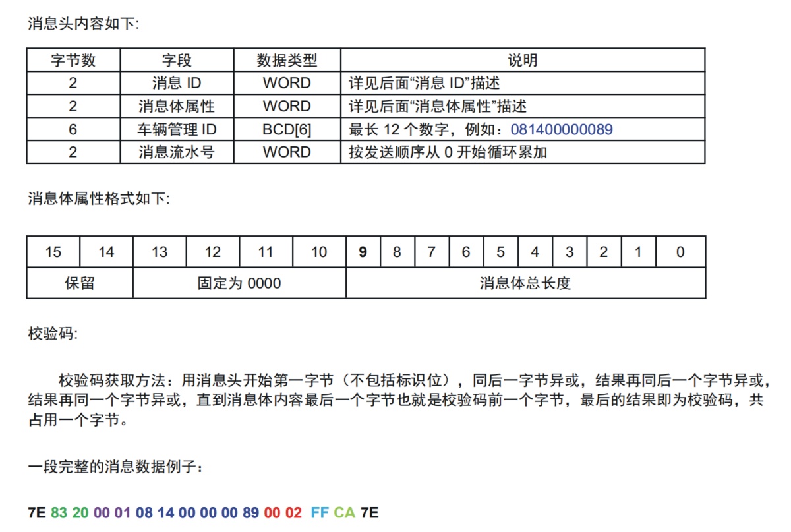Click the purple hex byte "01"

pyautogui.click(x=123, y=513)
